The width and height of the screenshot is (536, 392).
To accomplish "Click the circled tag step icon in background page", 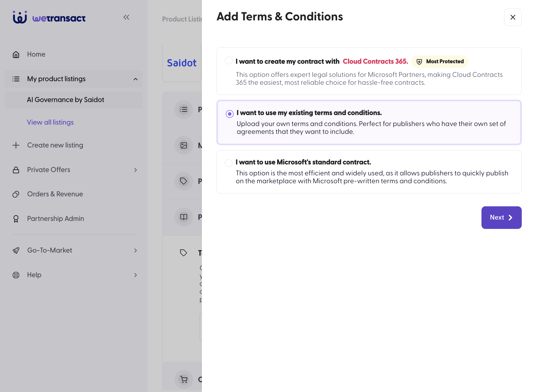I will (x=184, y=181).
